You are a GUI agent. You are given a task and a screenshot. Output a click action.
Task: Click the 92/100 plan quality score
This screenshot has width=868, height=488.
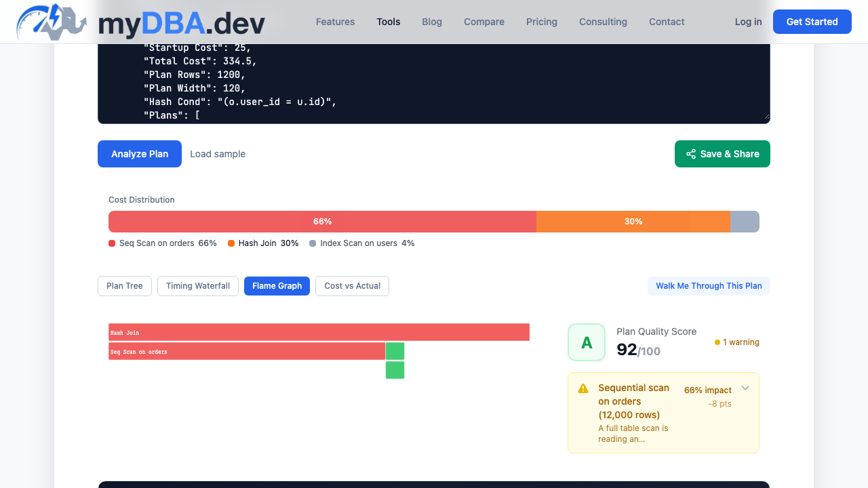tap(638, 350)
